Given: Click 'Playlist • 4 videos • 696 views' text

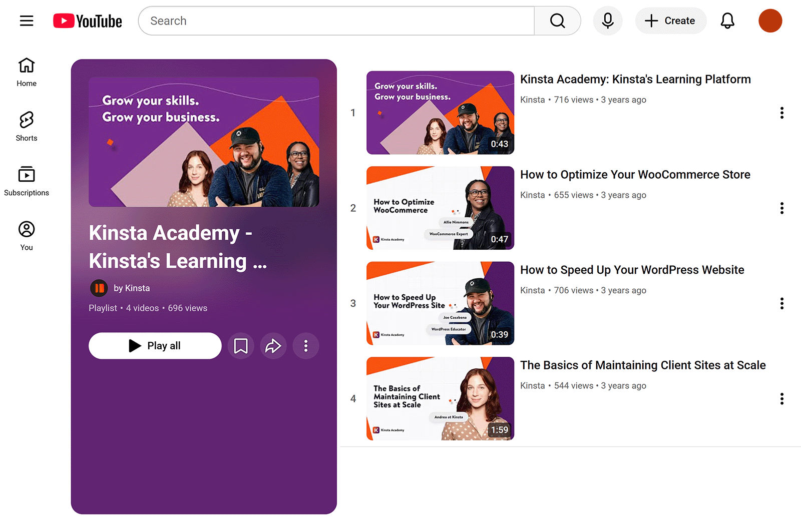Looking at the screenshot, I should coord(148,308).
